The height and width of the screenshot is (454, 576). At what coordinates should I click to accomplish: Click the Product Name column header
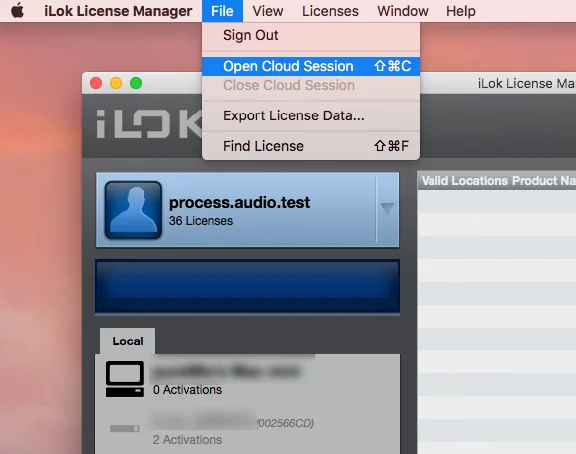[543, 181]
